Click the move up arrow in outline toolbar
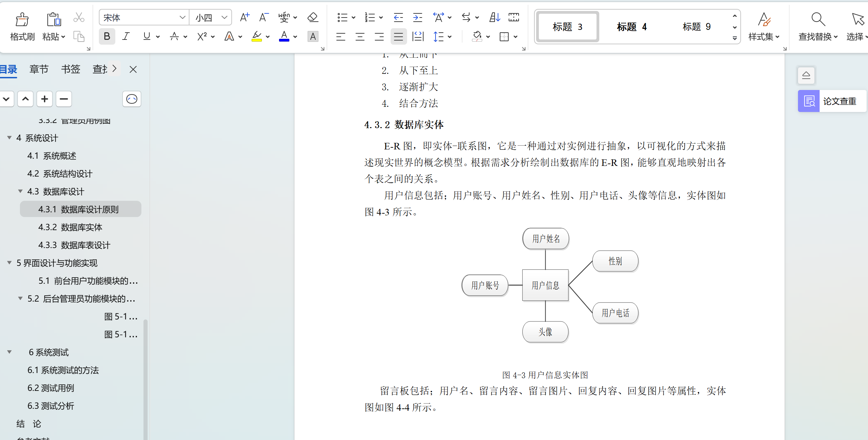 point(25,99)
